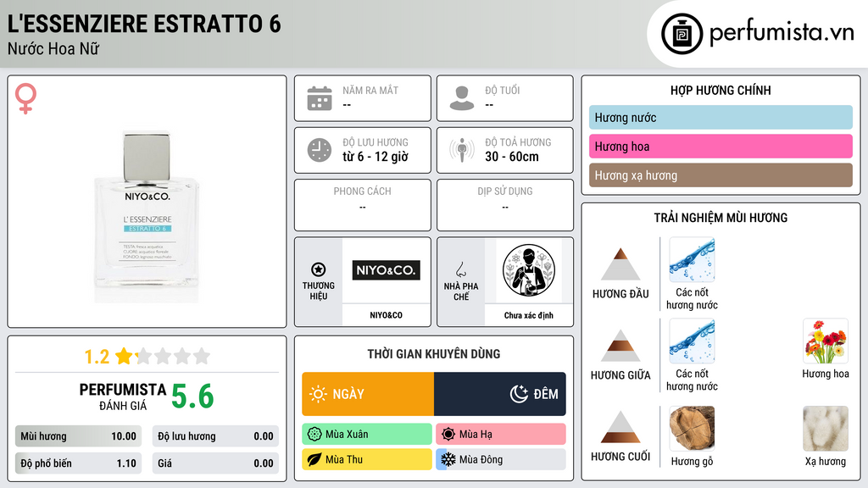Click the Hương cuối pyramid icon
Viewport: 868px width, 488px height.
[620, 427]
